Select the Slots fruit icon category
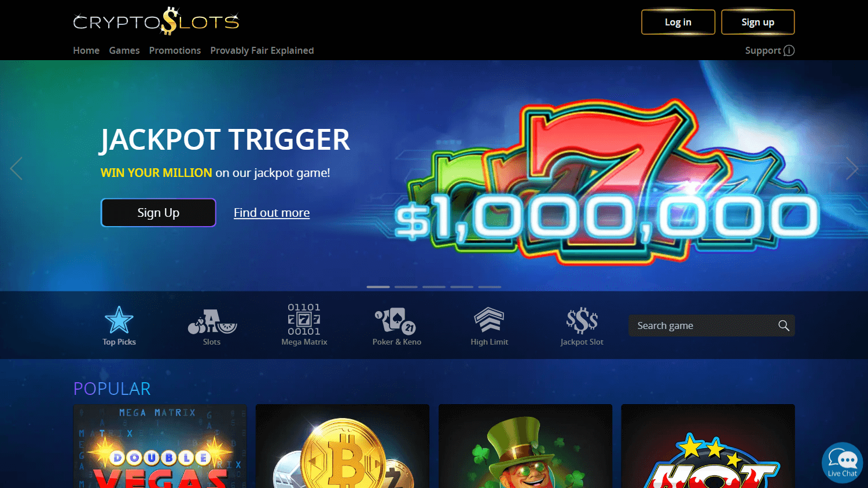The height and width of the screenshot is (488, 868). [212, 321]
